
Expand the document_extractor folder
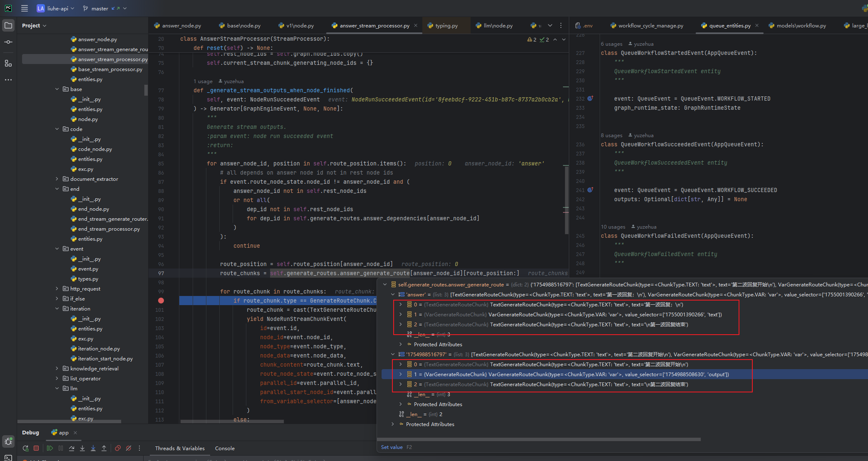[57, 179]
